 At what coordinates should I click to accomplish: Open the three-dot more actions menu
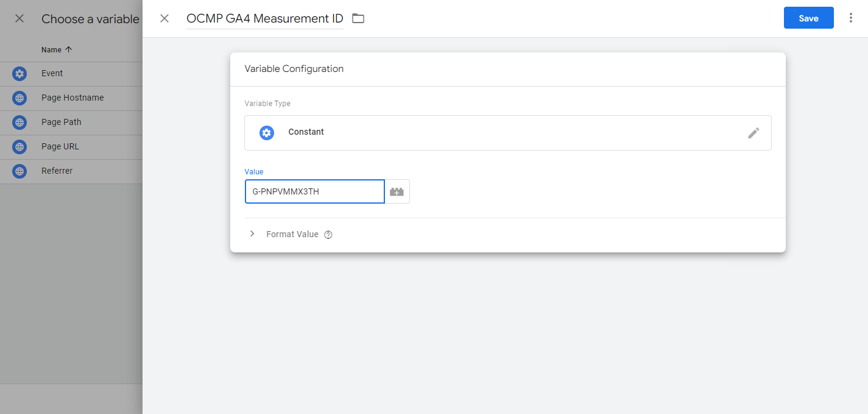pyautogui.click(x=851, y=18)
